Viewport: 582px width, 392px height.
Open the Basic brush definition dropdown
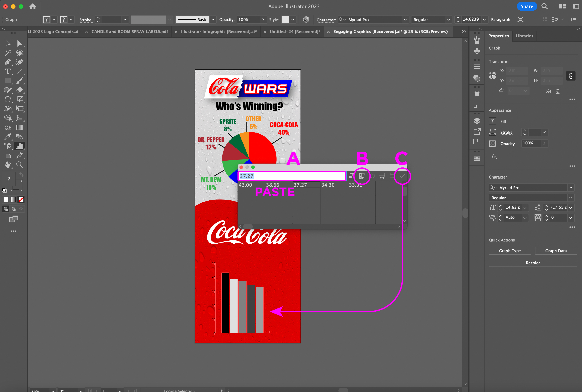pos(213,20)
